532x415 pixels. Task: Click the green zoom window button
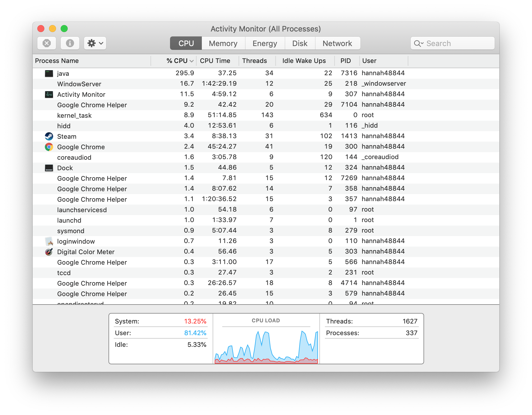pyautogui.click(x=64, y=29)
